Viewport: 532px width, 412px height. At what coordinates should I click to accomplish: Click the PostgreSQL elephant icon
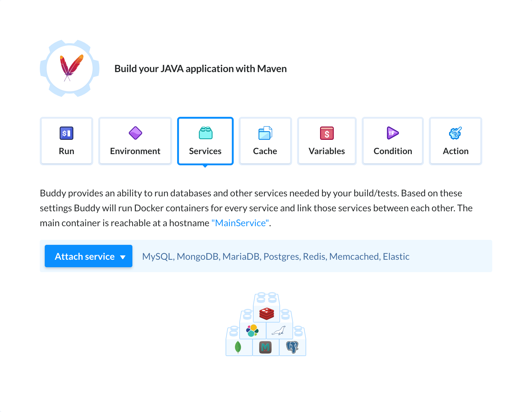click(292, 347)
